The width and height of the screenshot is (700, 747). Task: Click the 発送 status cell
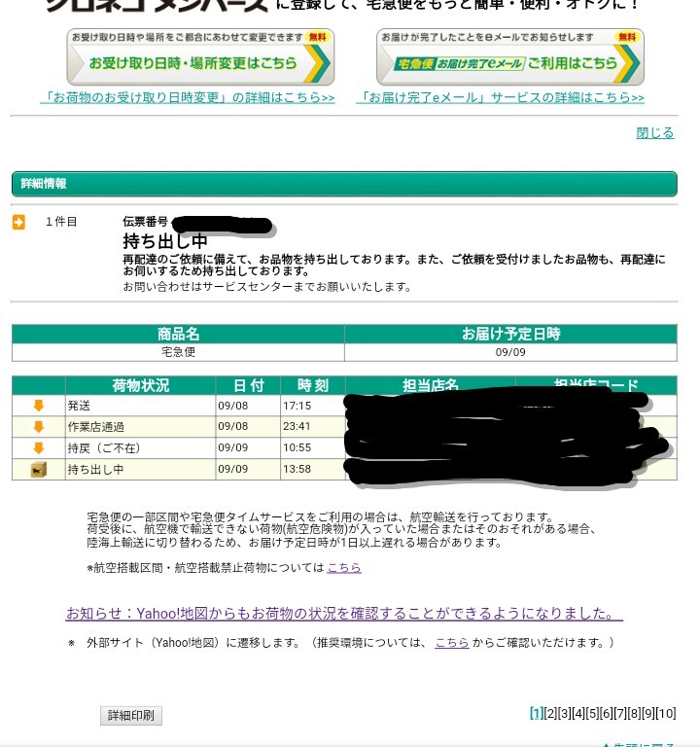(x=140, y=406)
